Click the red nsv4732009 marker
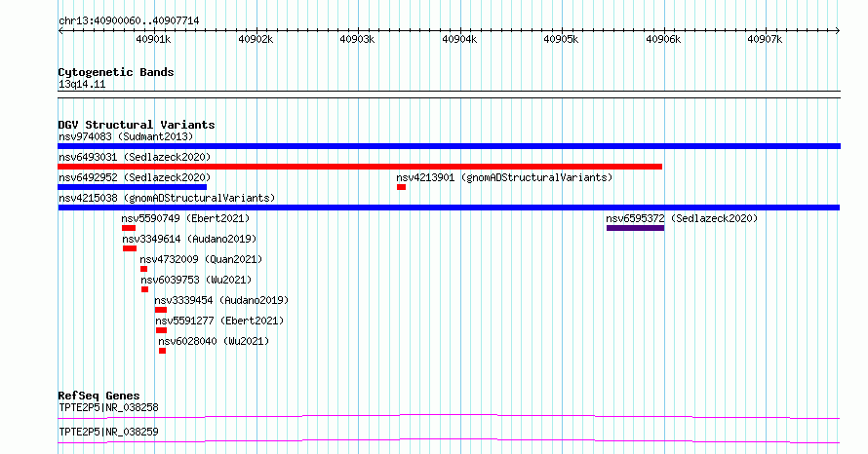The height and width of the screenshot is (454, 868). [144, 269]
